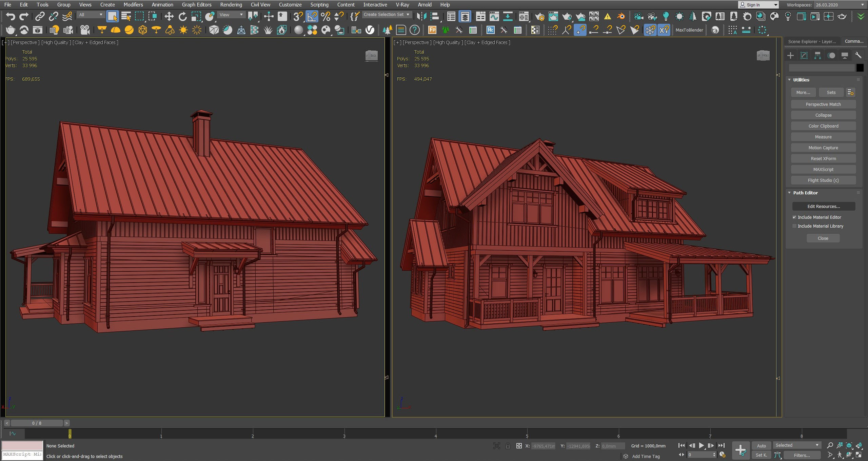Click the Redo arrow icon
The image size is (868, 461).
coord(24,16)
